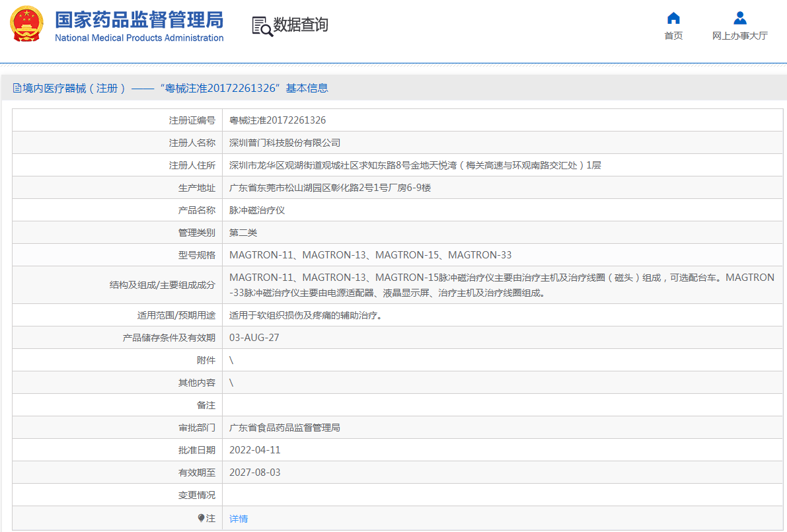
Task: Click the 生产地址 label
Action: click(197, 188)
